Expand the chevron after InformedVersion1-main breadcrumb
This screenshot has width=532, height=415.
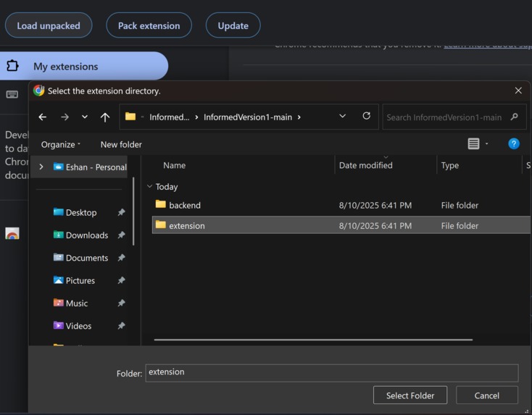299,117
